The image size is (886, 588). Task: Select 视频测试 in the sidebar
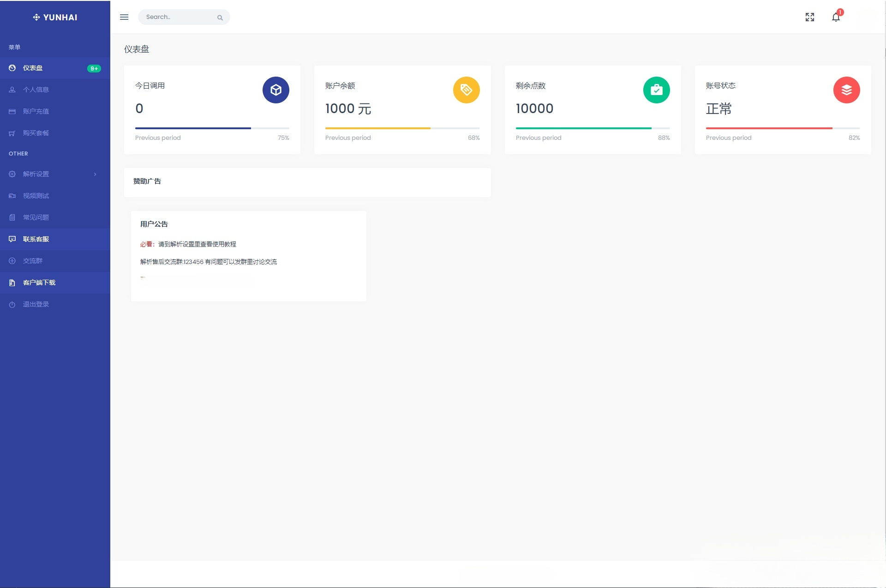pos(35,196)
